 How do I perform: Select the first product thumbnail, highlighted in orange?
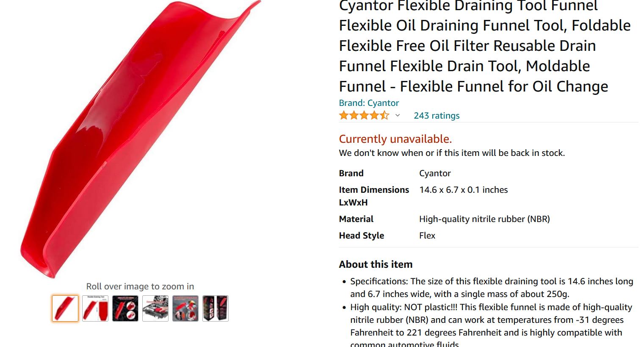[x=65, y=308]
